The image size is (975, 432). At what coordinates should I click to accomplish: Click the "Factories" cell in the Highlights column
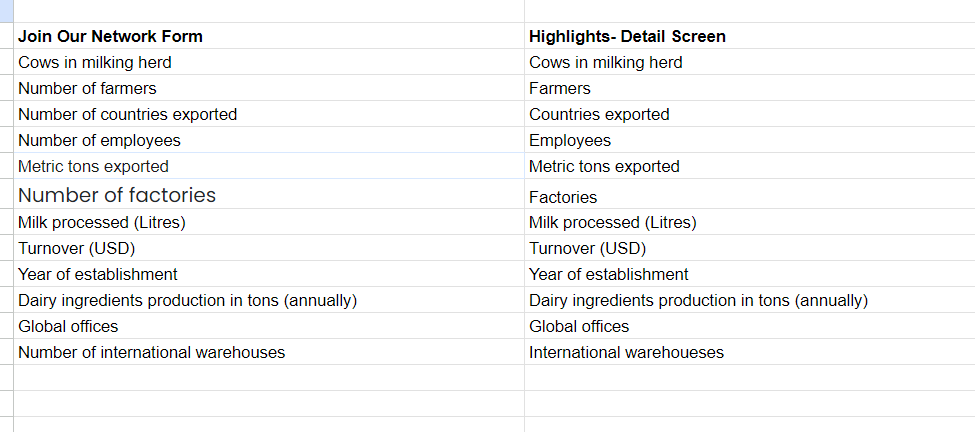click(x=563, y=197)
